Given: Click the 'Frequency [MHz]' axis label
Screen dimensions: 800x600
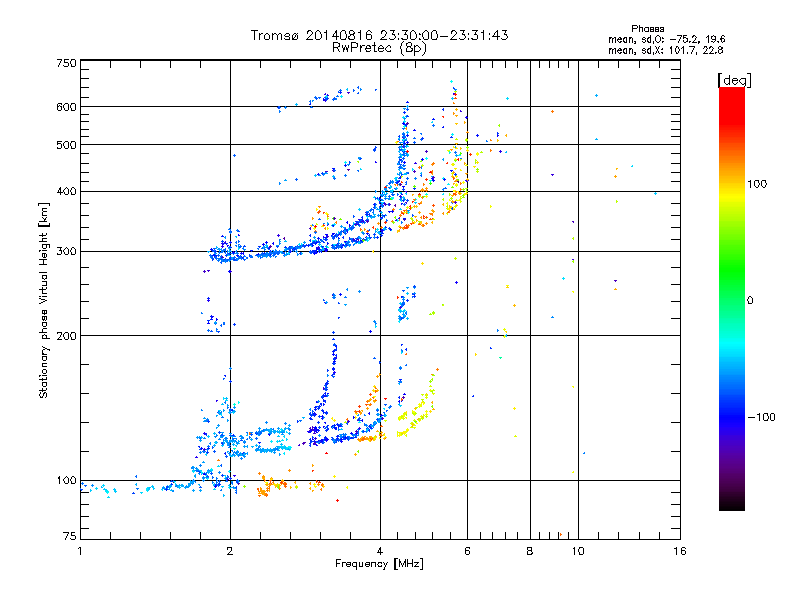Looking at the screenshot, I should pyautogui.click(x=379, y=564).
